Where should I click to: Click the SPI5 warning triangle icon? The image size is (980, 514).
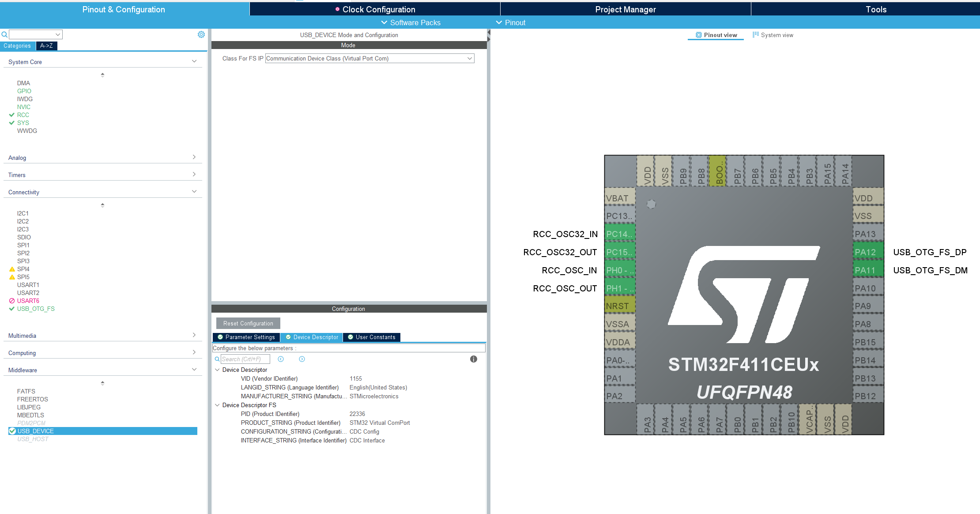(12, 277)
